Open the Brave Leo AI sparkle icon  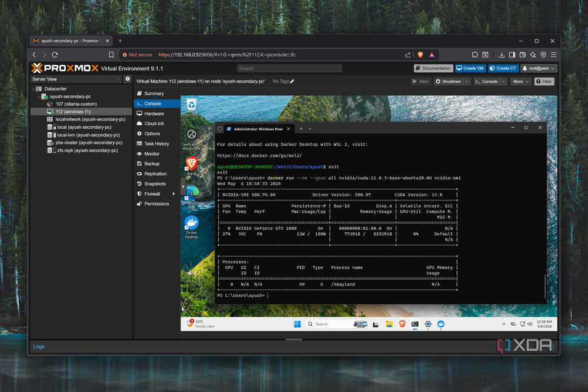pyautogui.click(x=533, y=55)
